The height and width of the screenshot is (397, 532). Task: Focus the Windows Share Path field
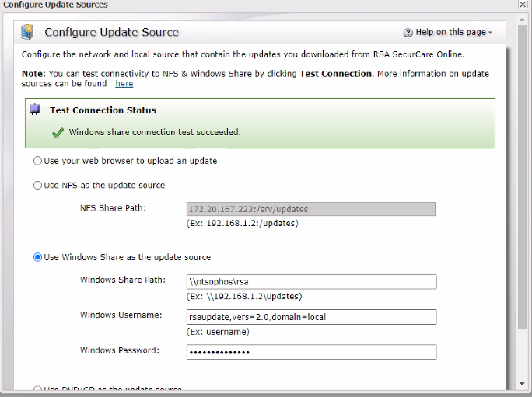[311, 281]
